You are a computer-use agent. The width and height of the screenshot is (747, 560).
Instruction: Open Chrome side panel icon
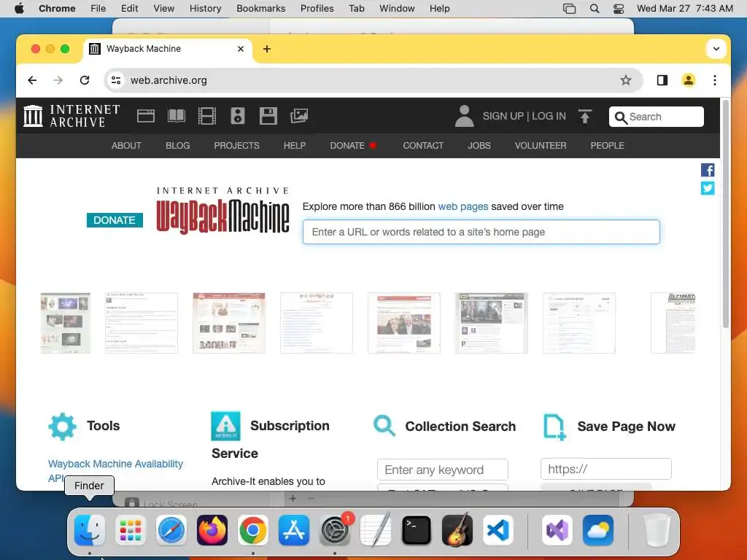pyautogui.click(x=662, y=80)
